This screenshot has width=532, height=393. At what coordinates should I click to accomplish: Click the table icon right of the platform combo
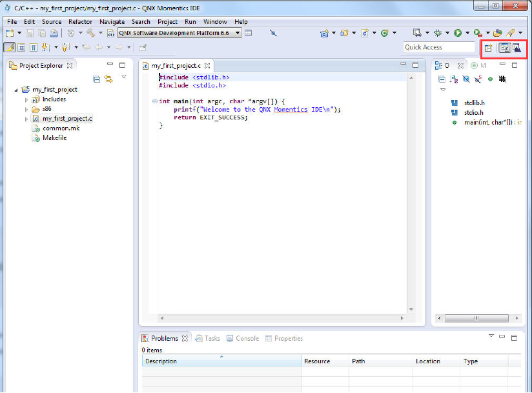coord(249,33)
